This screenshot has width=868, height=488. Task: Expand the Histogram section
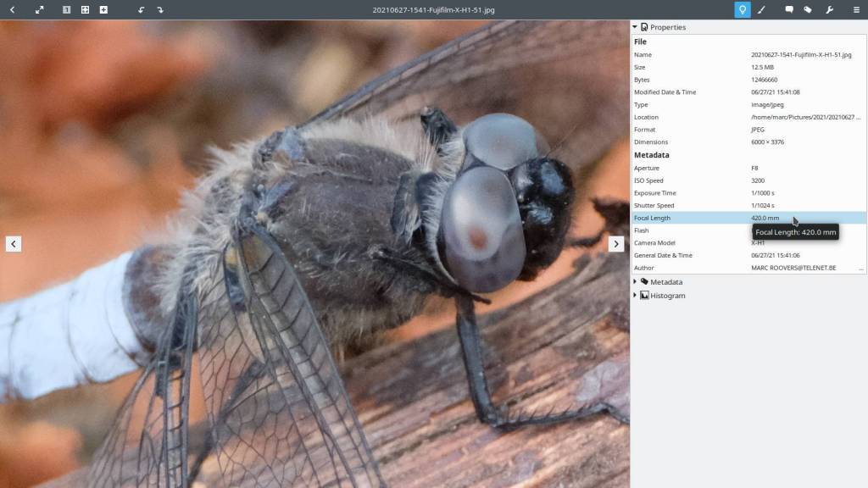[635, 296]
